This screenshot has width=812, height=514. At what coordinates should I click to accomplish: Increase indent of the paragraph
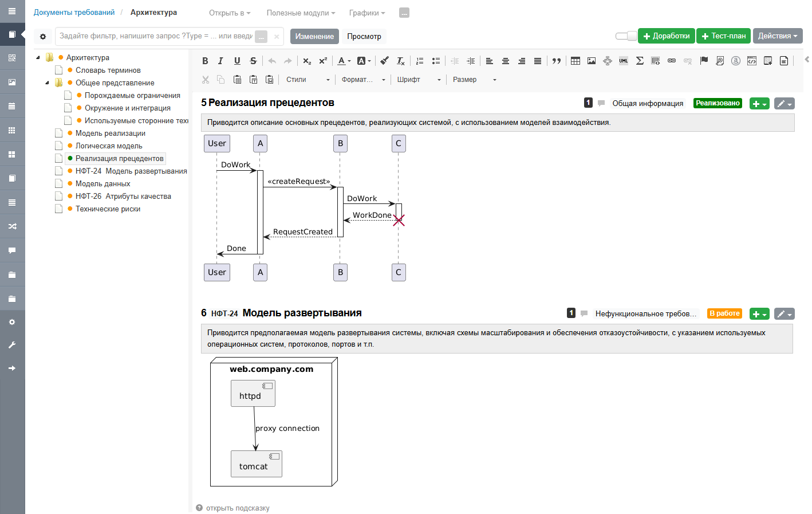(471, 61)
